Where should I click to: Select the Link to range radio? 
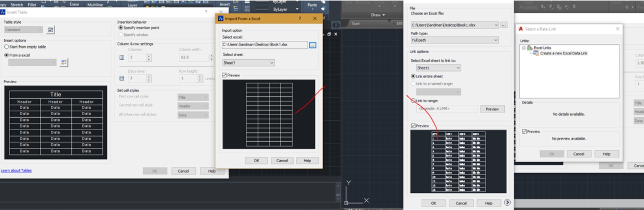click(413, 100)
